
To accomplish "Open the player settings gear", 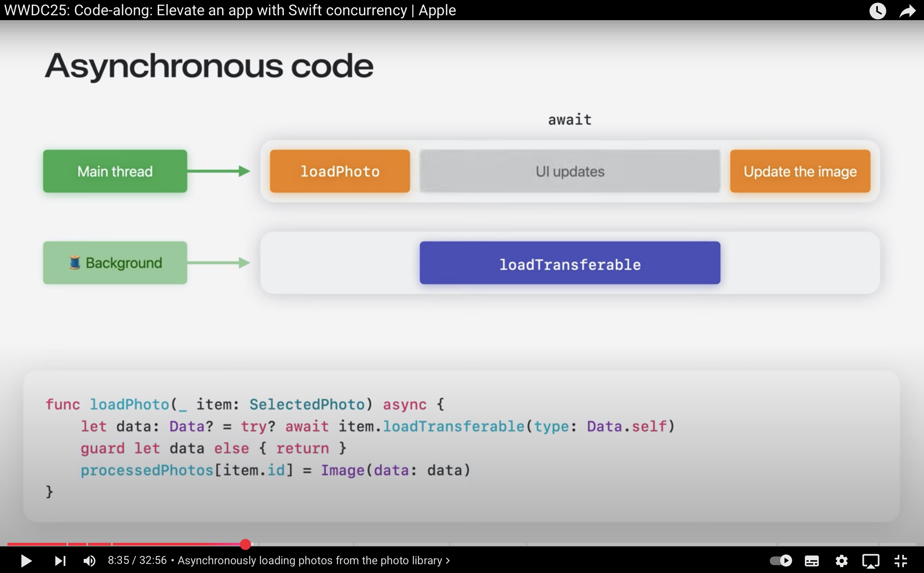I will [842, 561].
